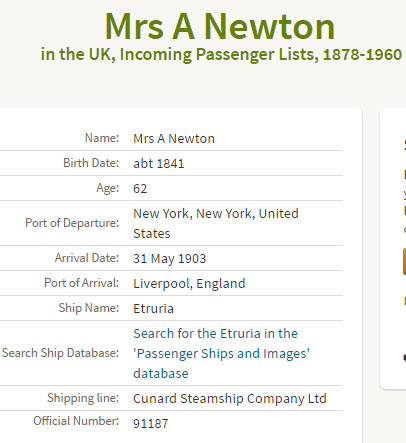Select the official number 91187
Image resolution: width=406 pixels, height=443 pixels.
coord(151,423)
